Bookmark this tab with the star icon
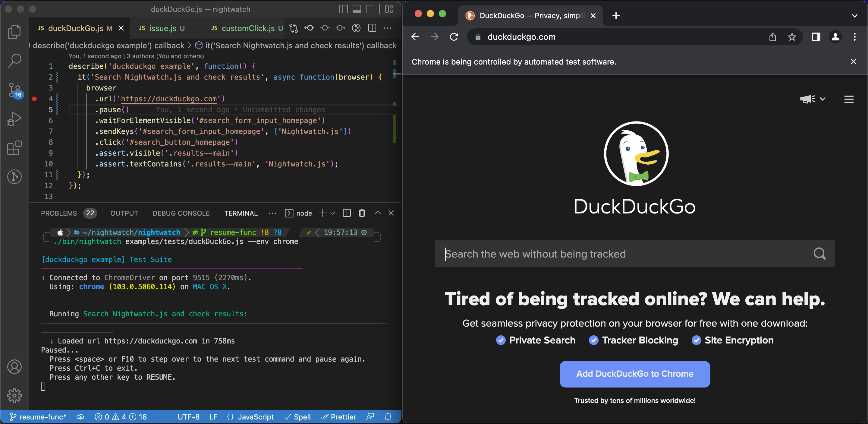868x424 pixels. (792, 37)
